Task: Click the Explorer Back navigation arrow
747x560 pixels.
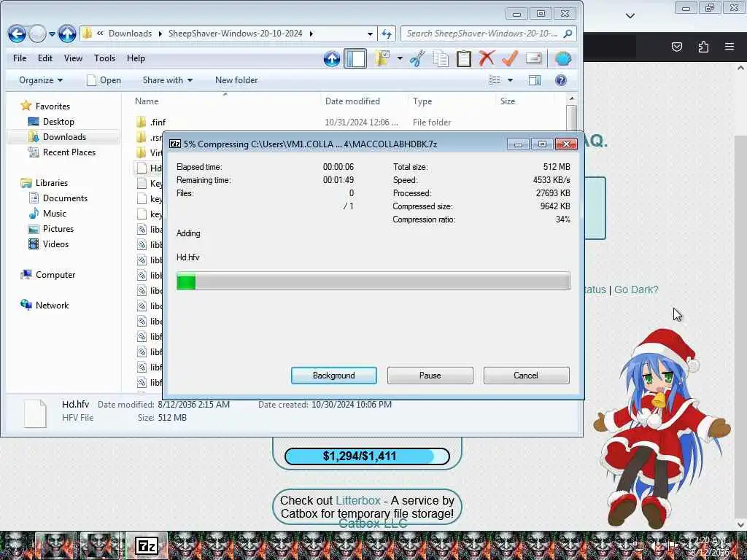Action: pos(17,34)
